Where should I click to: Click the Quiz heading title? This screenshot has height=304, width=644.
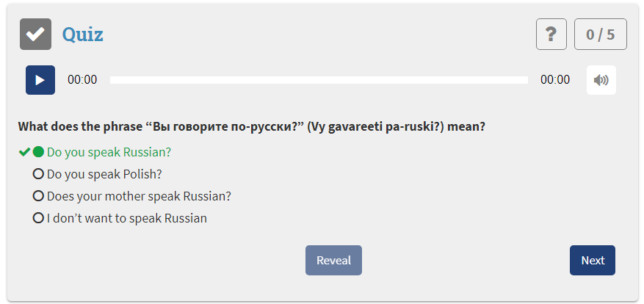click(x=82, y=35)
